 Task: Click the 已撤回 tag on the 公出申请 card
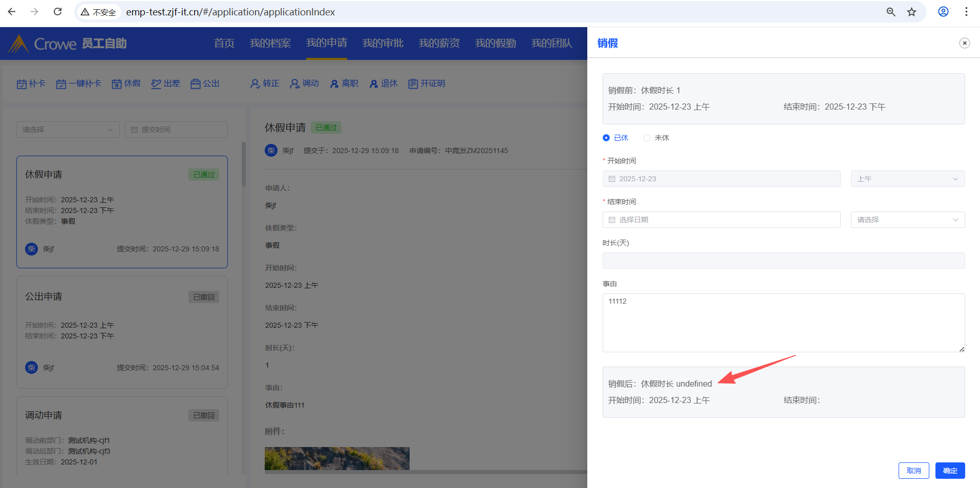click(204, 297)
